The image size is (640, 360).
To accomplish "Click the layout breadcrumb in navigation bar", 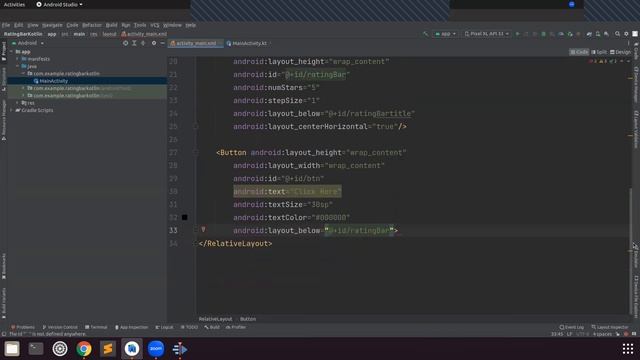I will click(x=109, y=34).
